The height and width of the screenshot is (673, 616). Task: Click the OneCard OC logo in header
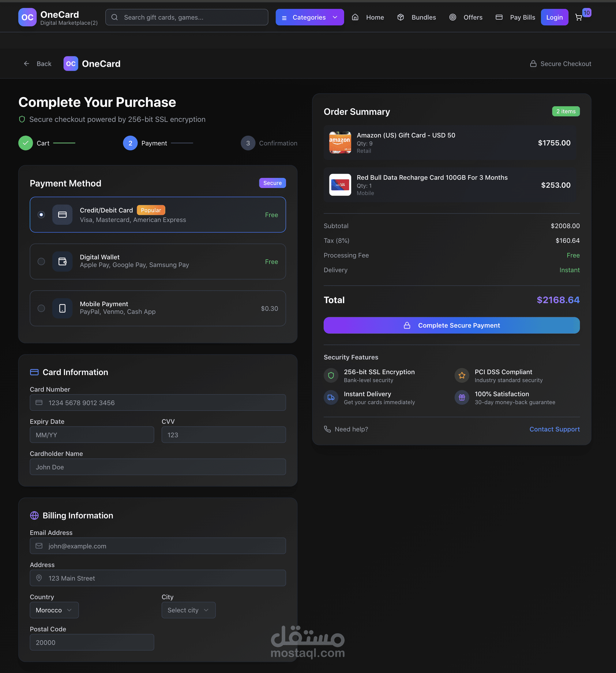pos(27,17)
